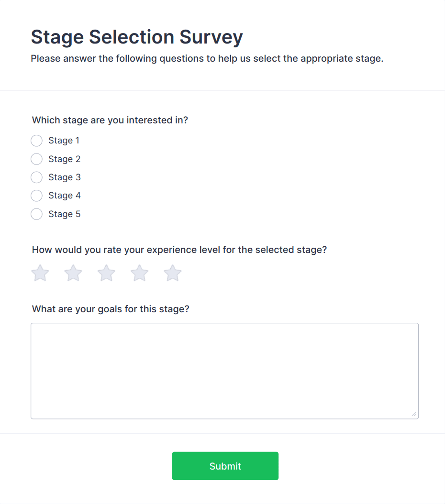Choose the fourth star rating
Viewport: 445px width, 504px height.
(139, 274)
